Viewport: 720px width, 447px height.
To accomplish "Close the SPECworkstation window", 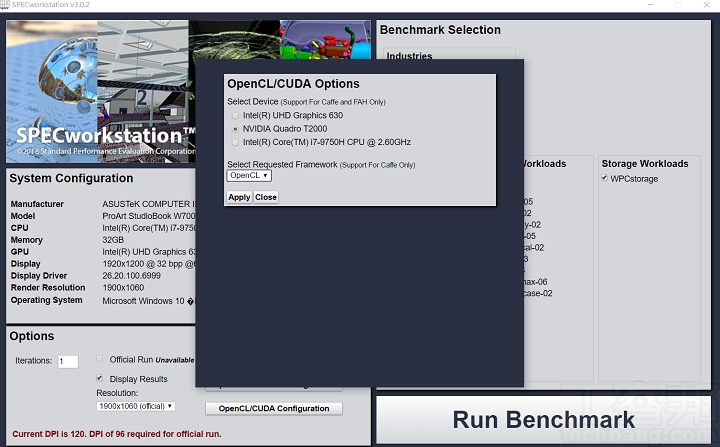I will [706, 5].
